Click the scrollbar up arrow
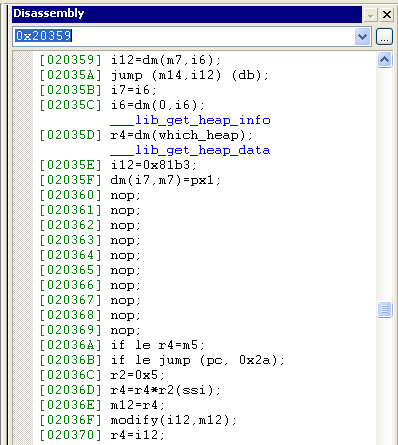Image resolution: width=398 pixels, height=445 pixels. pos(384,60)
